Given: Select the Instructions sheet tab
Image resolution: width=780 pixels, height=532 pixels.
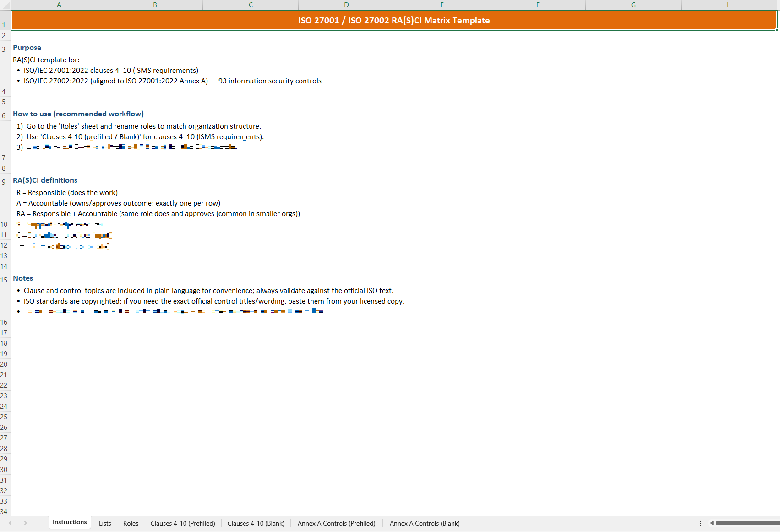Looking at the screenshot, I should pyautogui.click(x=70, y=522).
